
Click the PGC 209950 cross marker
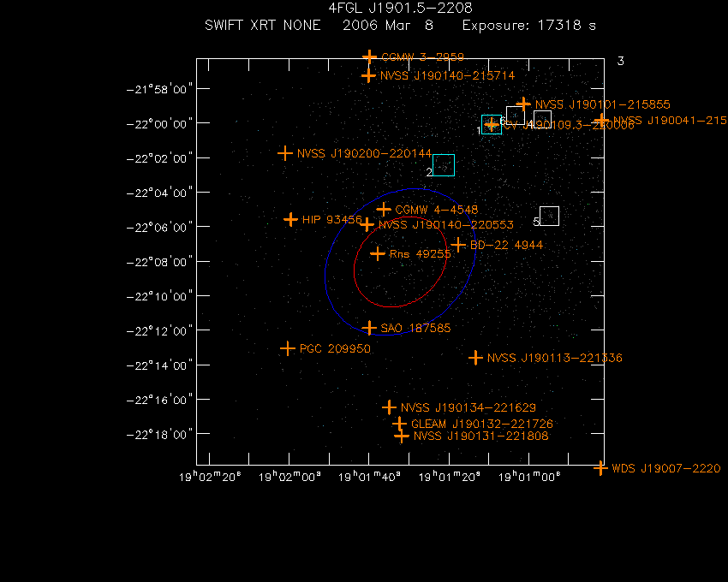[x=288, y=348]
